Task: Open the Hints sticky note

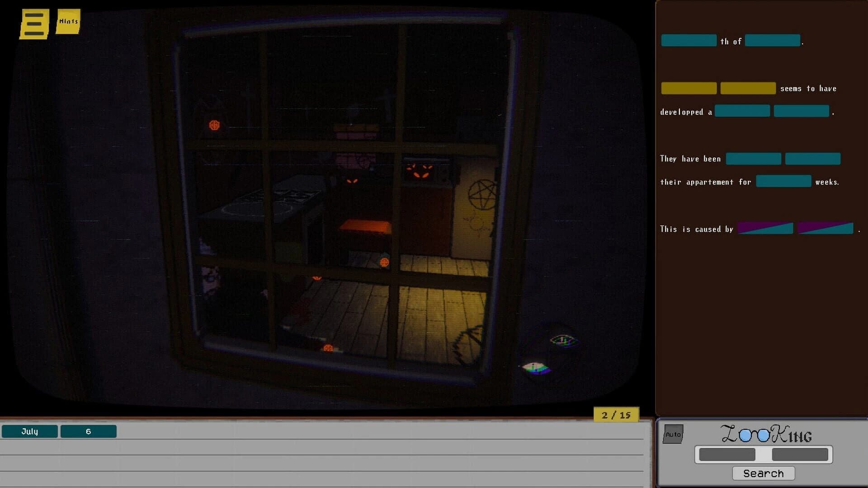Action: pyautogui.click(x=68, y=21)
